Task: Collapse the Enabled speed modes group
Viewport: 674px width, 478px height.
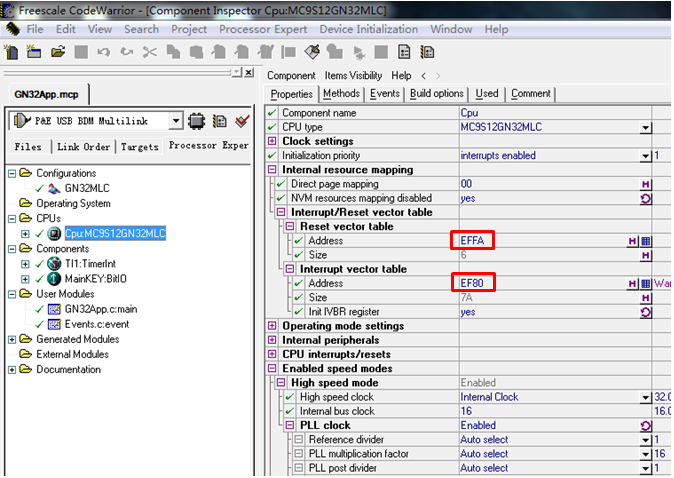Action: [272, 368]
